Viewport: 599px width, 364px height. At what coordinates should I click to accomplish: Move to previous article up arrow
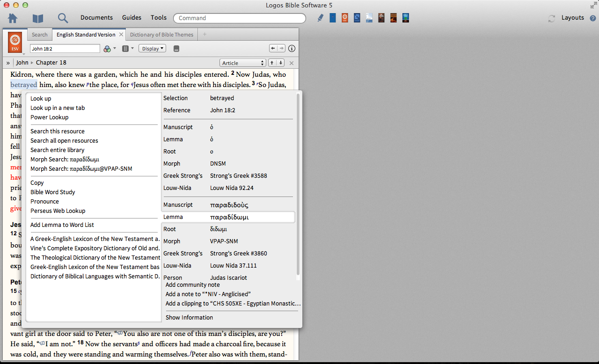[x=272, y=63]
